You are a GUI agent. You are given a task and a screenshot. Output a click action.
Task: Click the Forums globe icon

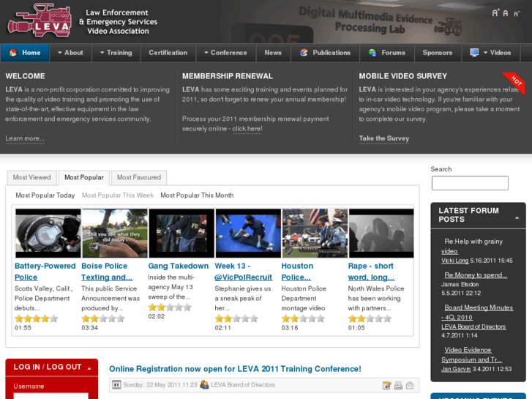pos(372,53)
